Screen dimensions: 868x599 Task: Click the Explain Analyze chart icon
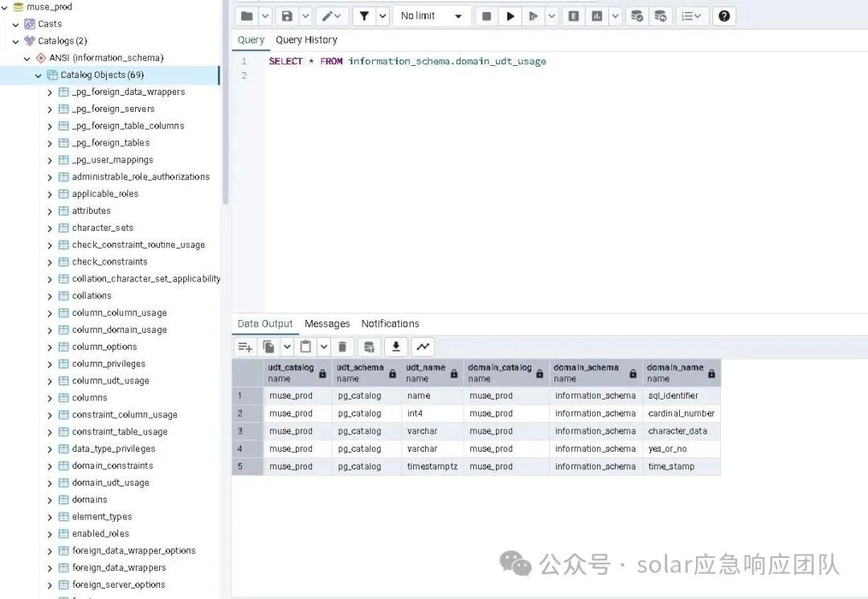click(596, 16)
